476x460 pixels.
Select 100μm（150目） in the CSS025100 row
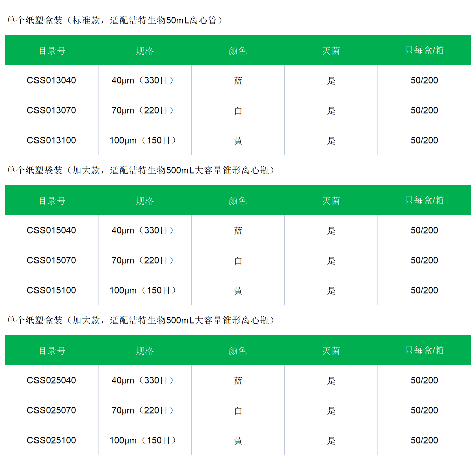(x=144, y=440)
